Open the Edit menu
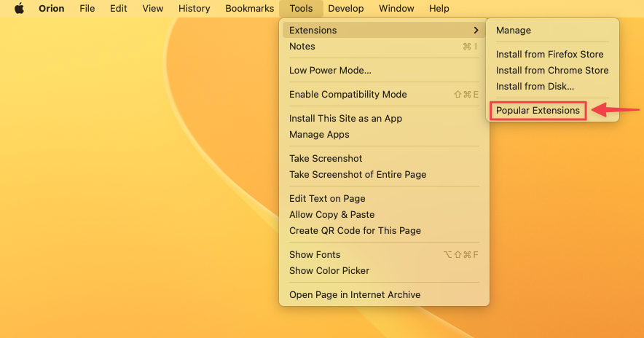This screenshot has height=338, width=644. (x=118, y=8)
